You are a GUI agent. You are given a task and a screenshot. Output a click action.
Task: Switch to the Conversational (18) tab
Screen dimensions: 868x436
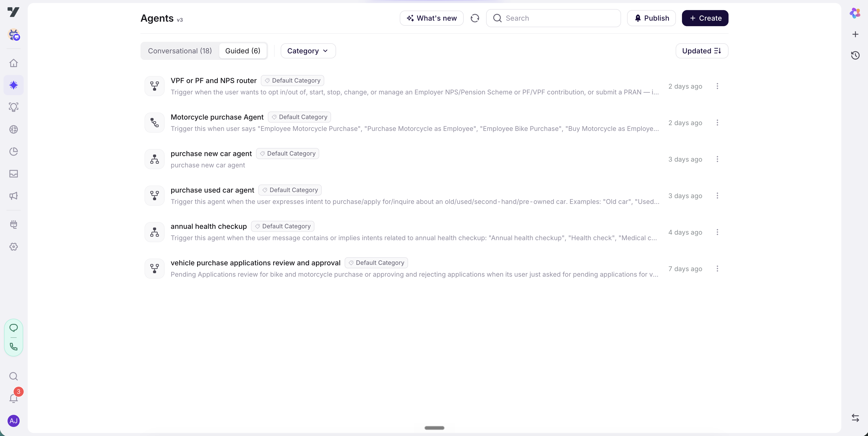(x=180, y=51)
